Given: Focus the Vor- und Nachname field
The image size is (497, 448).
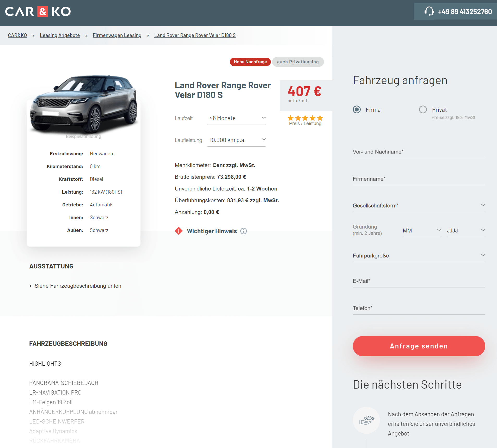Looking at the screenshot, I should pyautogui.click(x=419, y=152).
